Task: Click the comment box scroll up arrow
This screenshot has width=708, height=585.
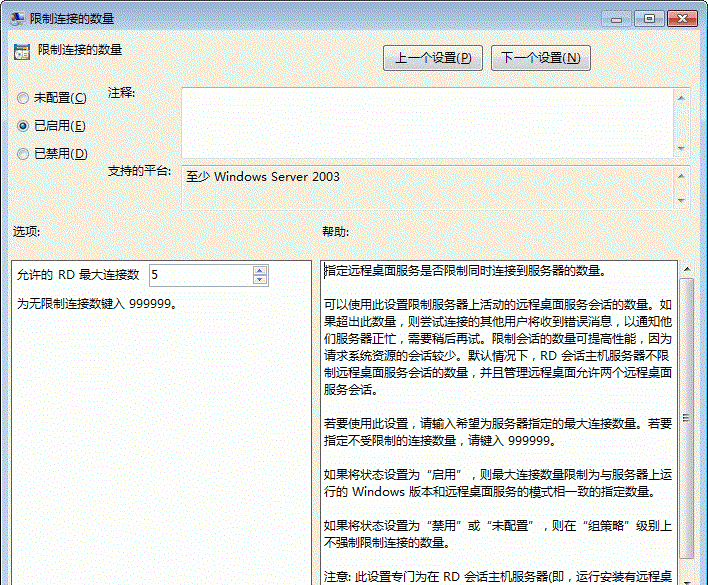Action: (681, 98)
